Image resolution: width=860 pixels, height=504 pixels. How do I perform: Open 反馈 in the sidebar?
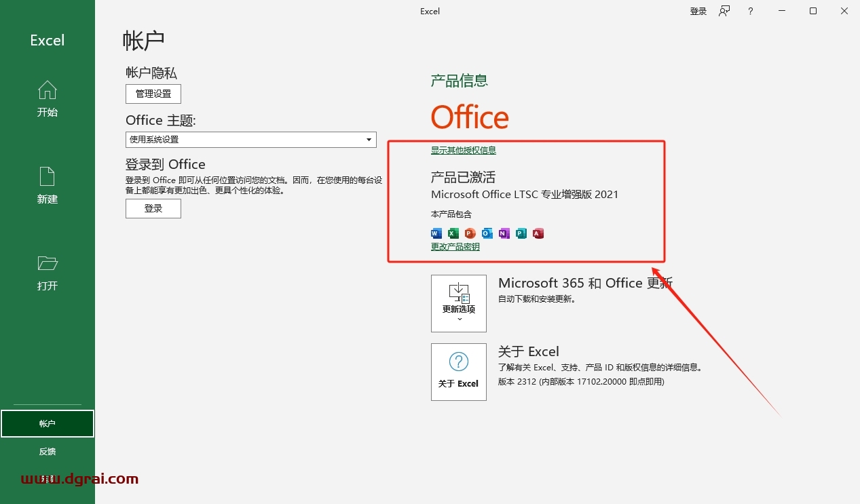pyautogui.click(x=48, y=452)
